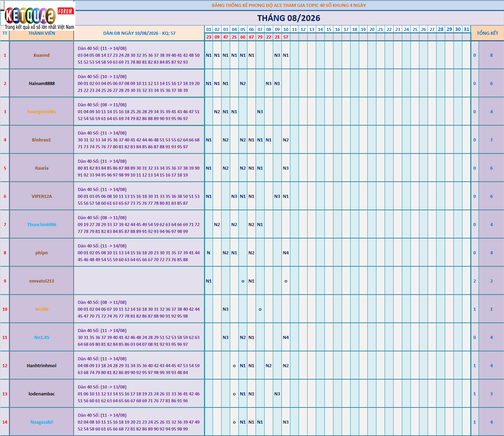Click member name 'lodenambac'
This screenshot has height=436, width=504.
click(x=42, y=394)
